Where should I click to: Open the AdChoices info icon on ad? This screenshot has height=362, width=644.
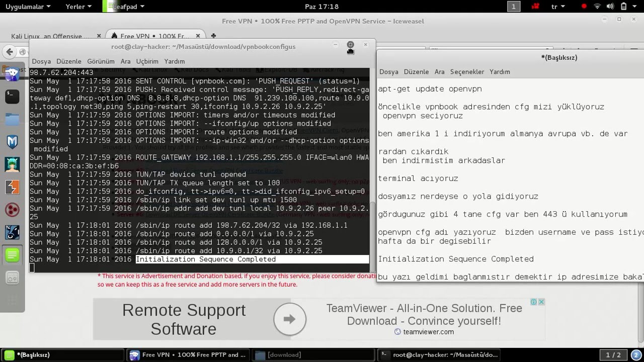point(534,302)
